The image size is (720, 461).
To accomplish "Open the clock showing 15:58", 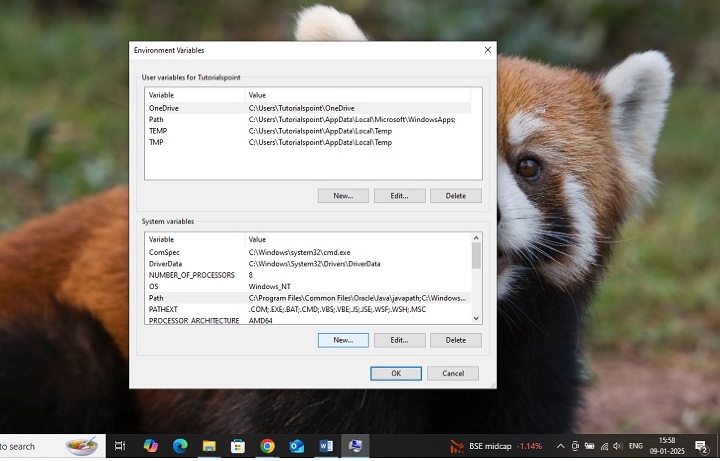I will (667, 446).
